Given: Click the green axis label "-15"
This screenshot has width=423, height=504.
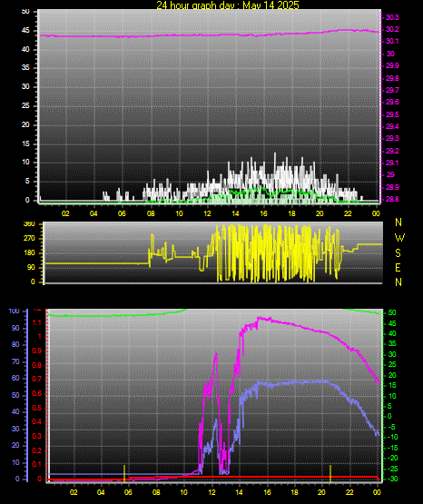Looking at the screenshot, I should [392, 448].
